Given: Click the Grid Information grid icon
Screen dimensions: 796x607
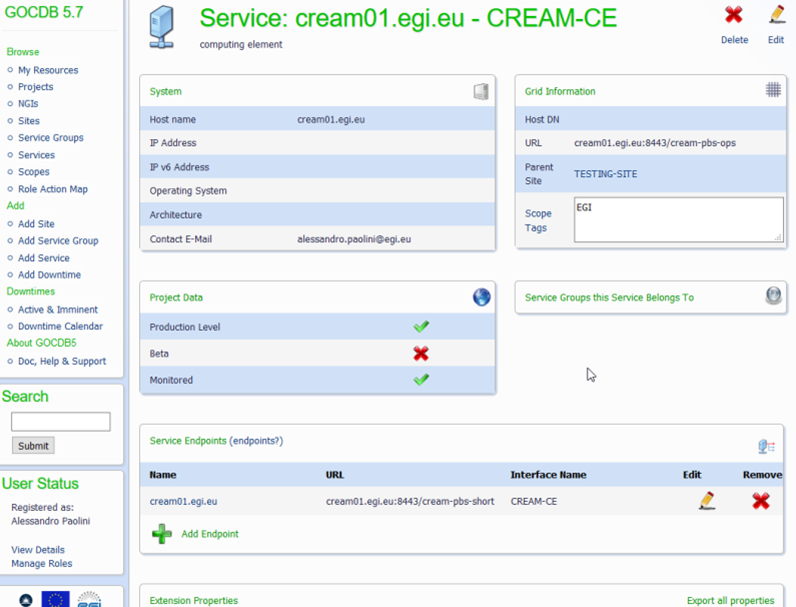Looking at the screenshot, I should tap(773, 90).
